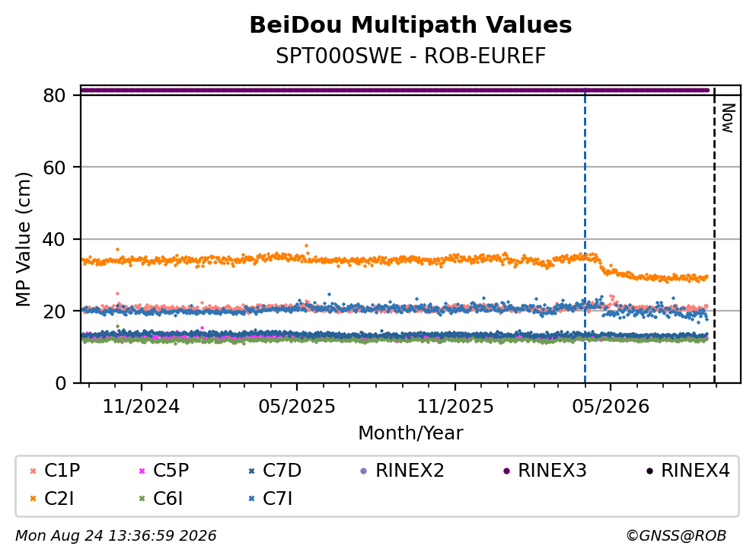This screenshot has height=559, width=756.
Task: Click the RINEX3 purple legend dot
Action: coord(506,471)
